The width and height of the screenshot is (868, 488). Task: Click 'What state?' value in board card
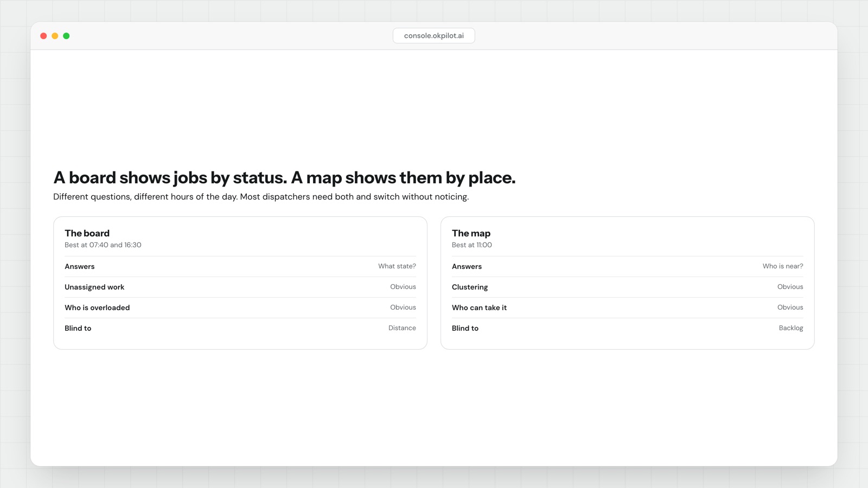tap(397, 266)
